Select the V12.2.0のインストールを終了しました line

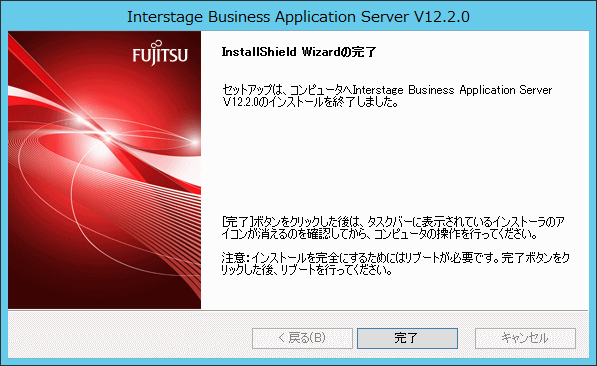point(310,102)
